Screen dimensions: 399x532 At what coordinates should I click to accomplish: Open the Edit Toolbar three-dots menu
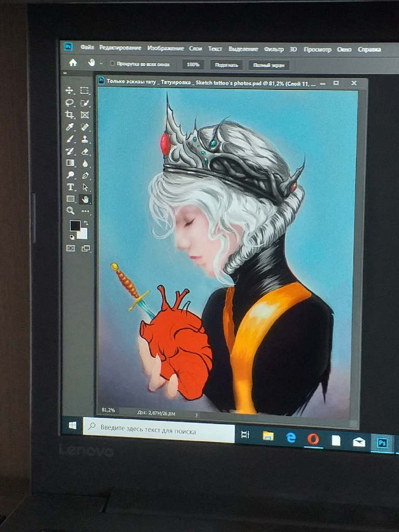(x=85, y=211)
